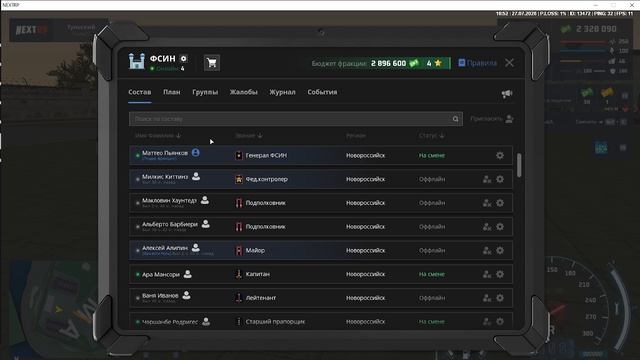Viewport: 640px width, 360px height.
Task: Click remove-member icon for Альберто Барбиери
Action: [x=487, y=227]
